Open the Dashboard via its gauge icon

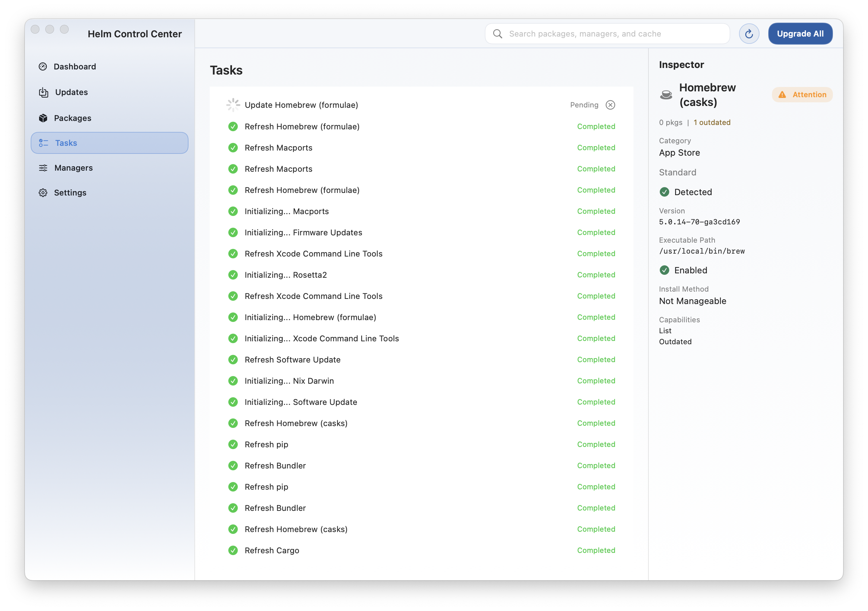click(x=43, y=67)
